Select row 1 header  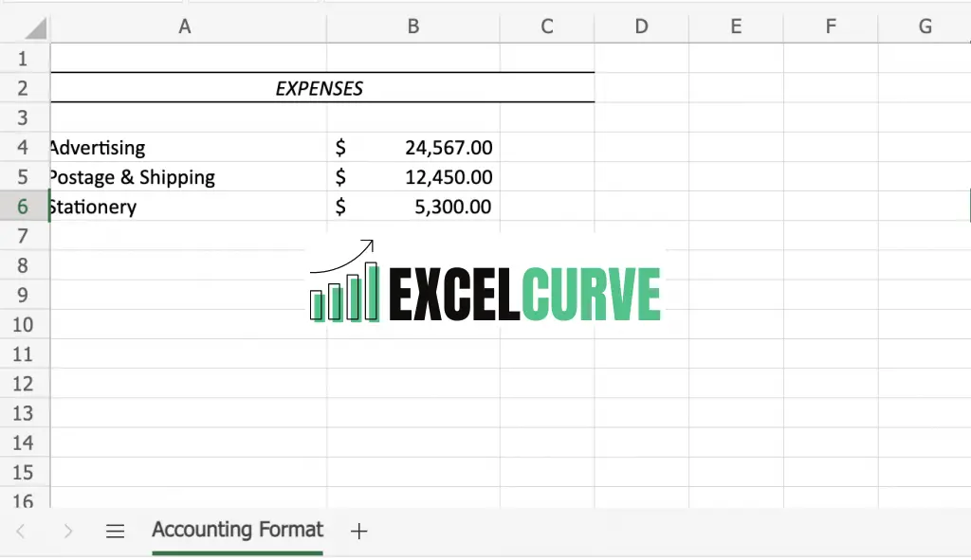(23, 59)
